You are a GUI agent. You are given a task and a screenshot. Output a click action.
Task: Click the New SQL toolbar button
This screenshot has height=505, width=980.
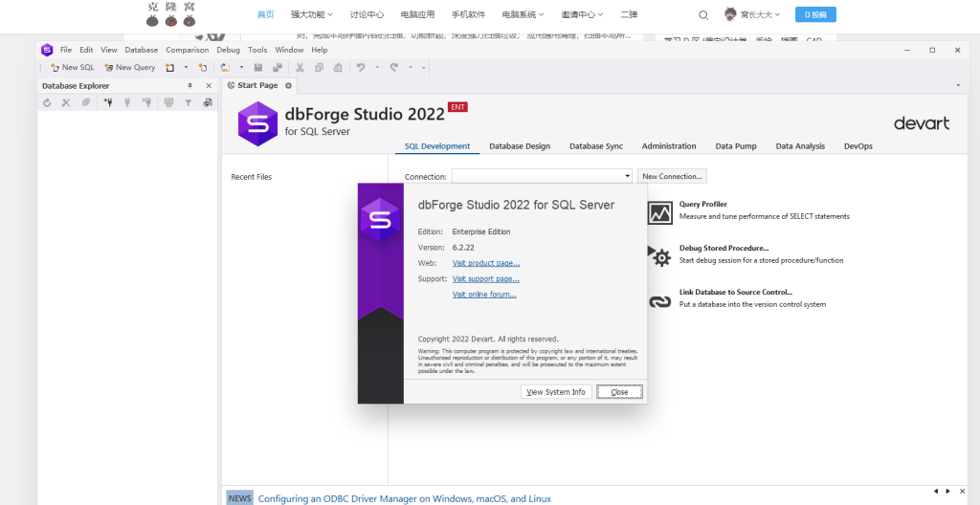pos(73,68)
